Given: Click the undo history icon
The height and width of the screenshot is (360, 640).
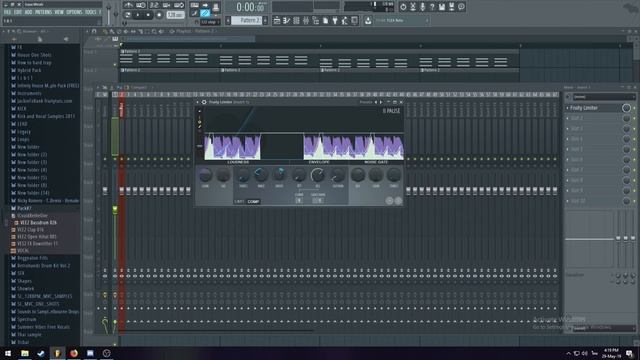Looking at the screenshot, I should click(x=403, y=7).
